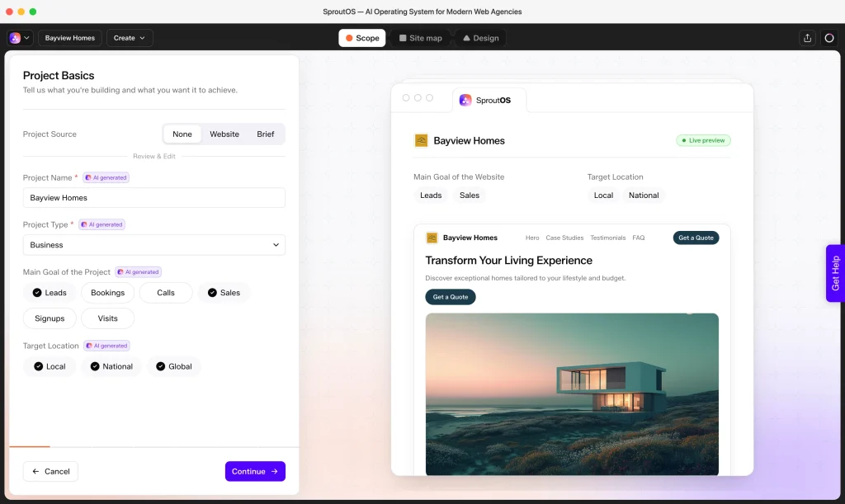Select Website as project source
The image size is (845, 504).
pos(224,134)
